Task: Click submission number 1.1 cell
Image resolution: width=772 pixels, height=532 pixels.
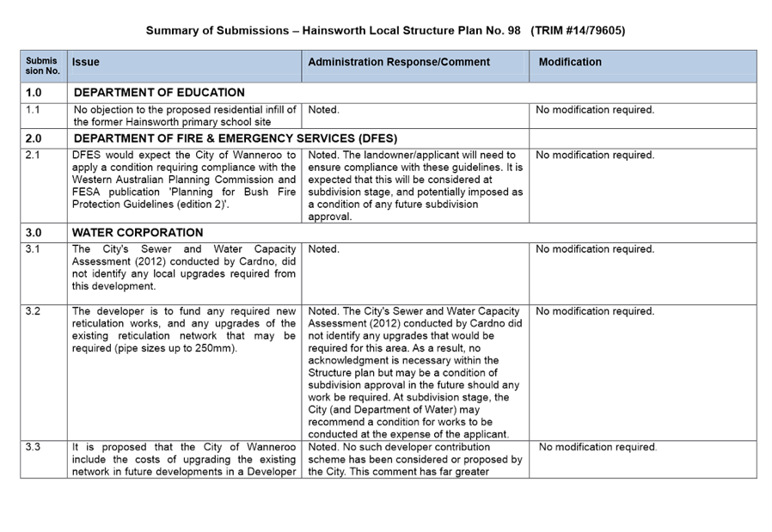Action: click(34, 110)
